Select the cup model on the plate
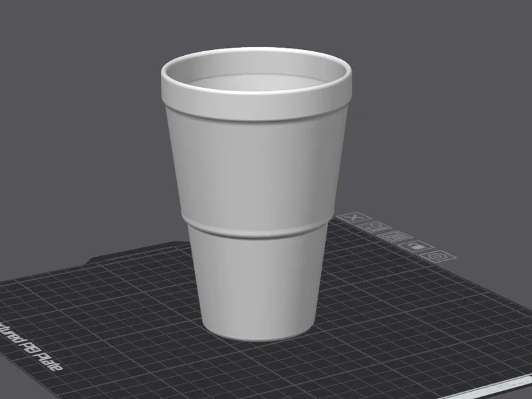The image size is (532, 399). pos(256,194)
